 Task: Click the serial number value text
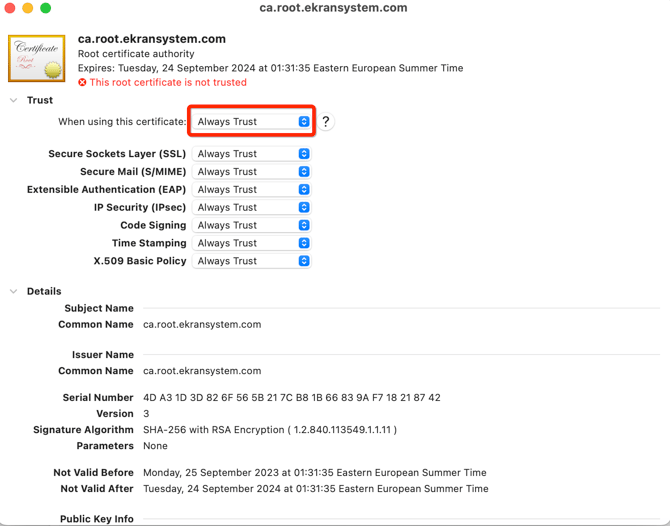(291, 397)
